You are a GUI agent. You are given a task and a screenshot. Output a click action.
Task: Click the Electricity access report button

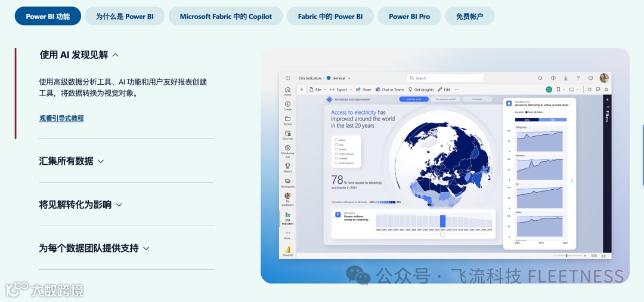point(414,100)
